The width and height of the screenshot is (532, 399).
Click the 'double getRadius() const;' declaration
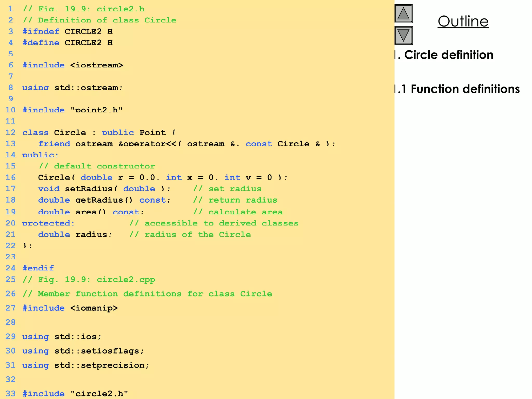104,200
